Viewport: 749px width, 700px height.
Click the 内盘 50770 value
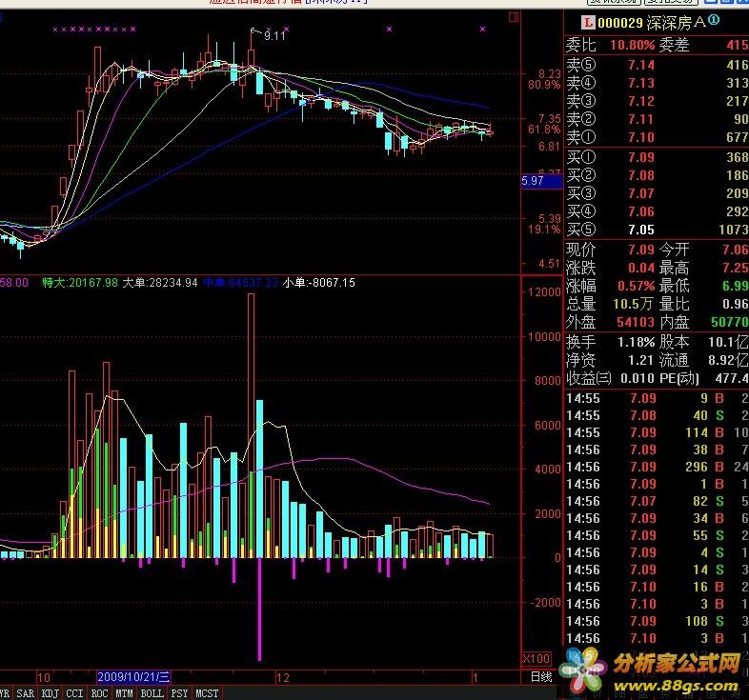click(729, 322)
